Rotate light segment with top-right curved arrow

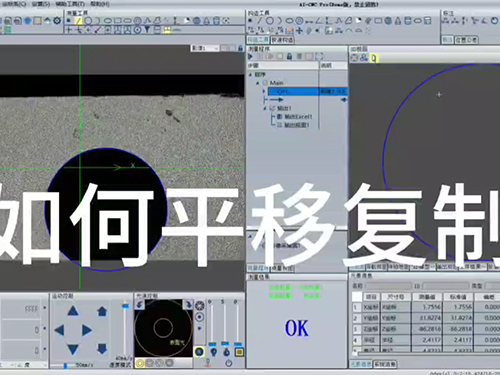188,304
